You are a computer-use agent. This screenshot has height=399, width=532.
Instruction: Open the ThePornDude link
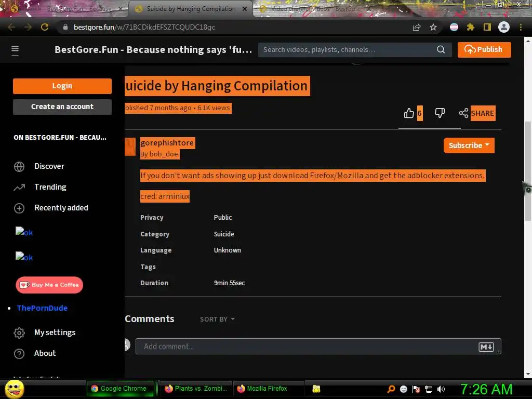(42, 308)
